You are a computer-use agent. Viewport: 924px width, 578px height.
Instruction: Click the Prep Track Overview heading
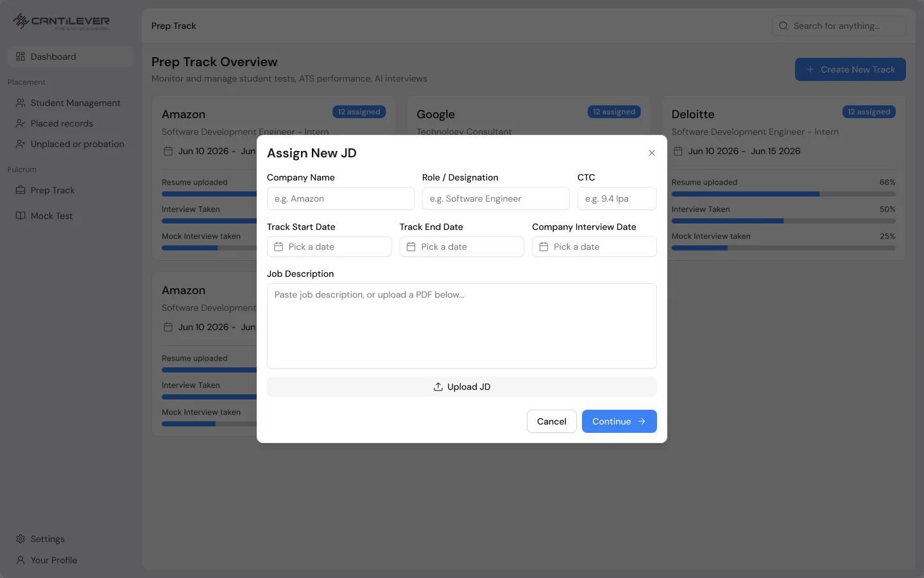click(214, 62)
